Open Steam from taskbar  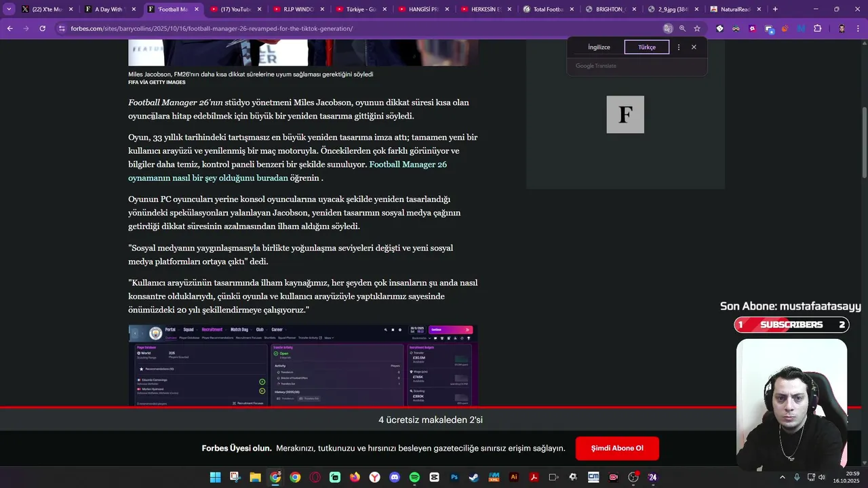pyautogui.click(x=474, y=477)
